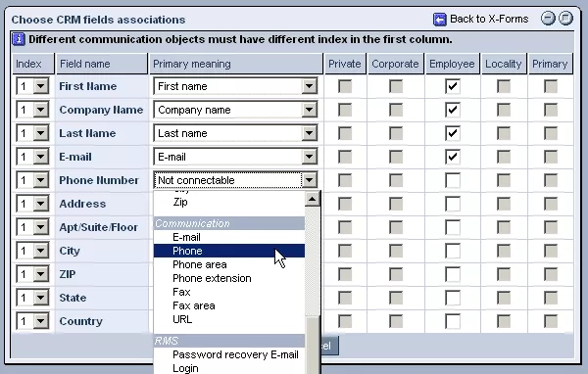This screenshot has width=588, height=374.
Task: Uncheck Employee checkbox for First Name row
Action: tap(453, 86)
